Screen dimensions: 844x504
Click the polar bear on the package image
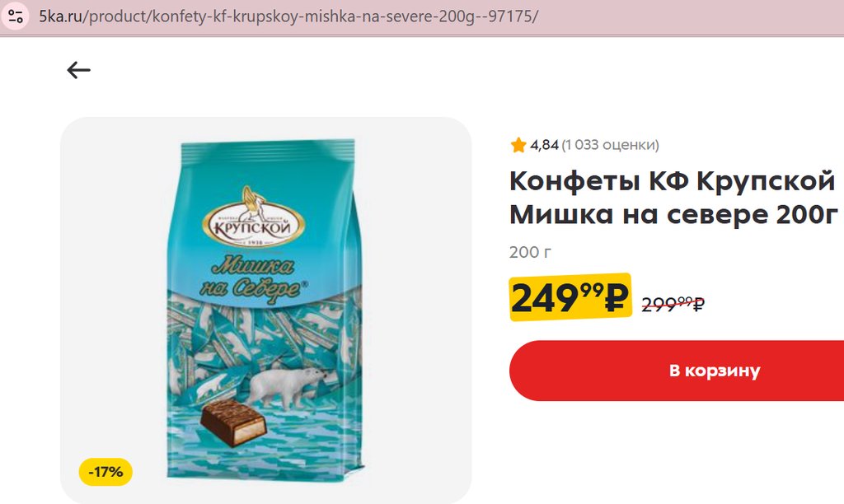point(288,386)
